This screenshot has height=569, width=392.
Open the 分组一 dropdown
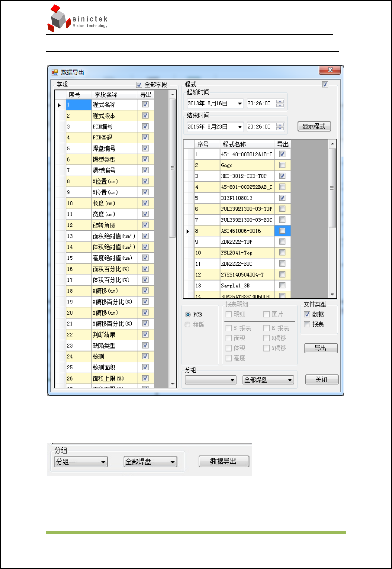[x=81, y=462]
